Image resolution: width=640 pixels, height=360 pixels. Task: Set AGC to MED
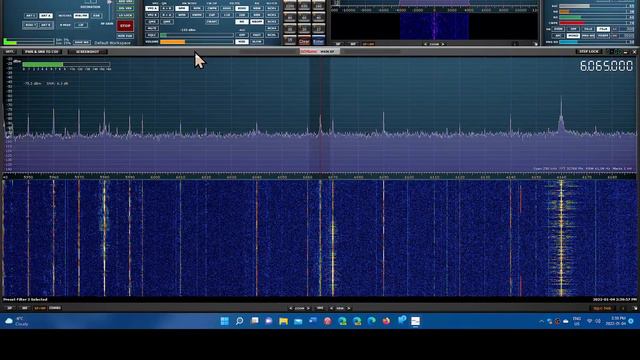242,42
